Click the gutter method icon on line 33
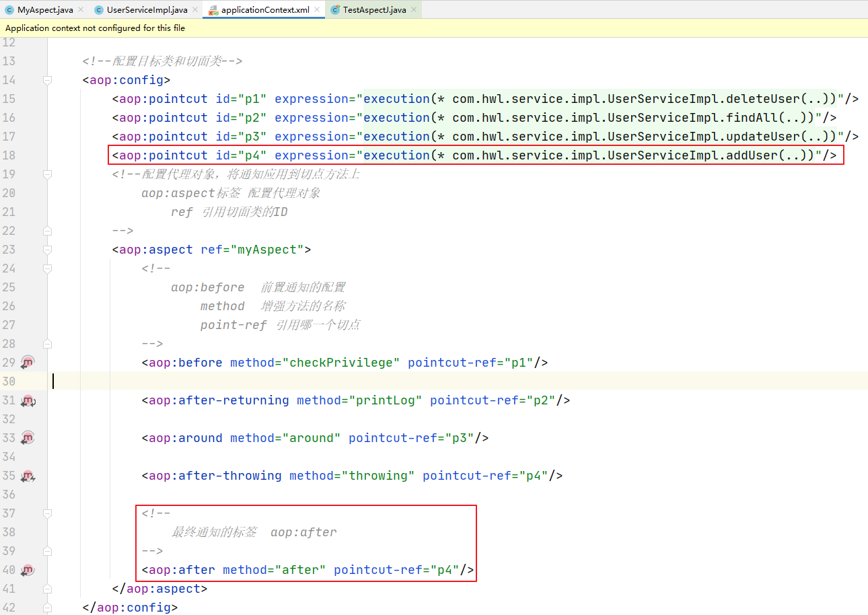Screen dimensions: 868x615 [x=28, y=438]
